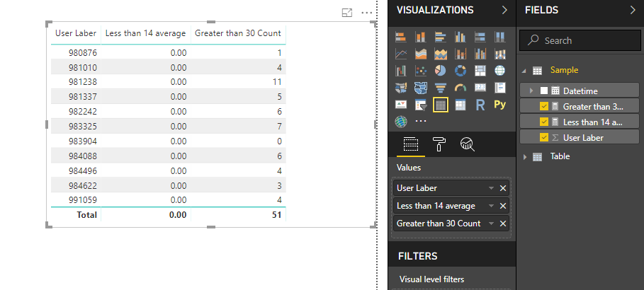Click the Sample table name in Fields
The width and height of the screenshot is (644, 290).
[x=565, y=70]
